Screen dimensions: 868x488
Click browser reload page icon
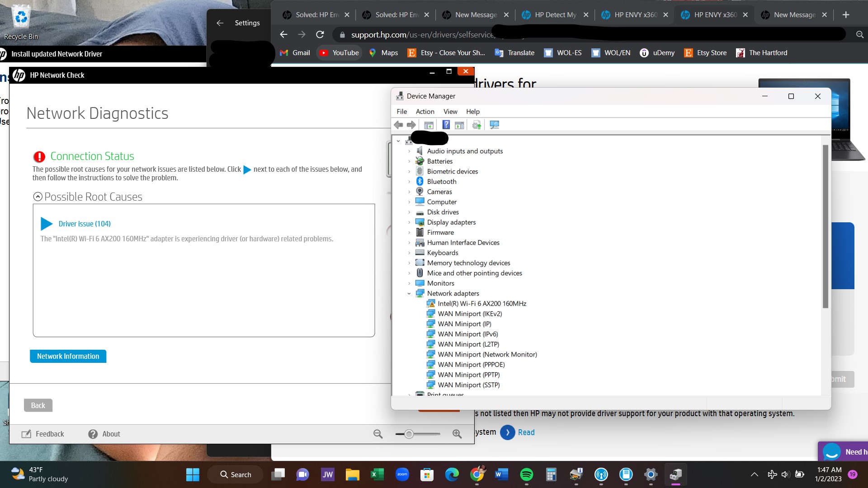click(x=320, y=35)
